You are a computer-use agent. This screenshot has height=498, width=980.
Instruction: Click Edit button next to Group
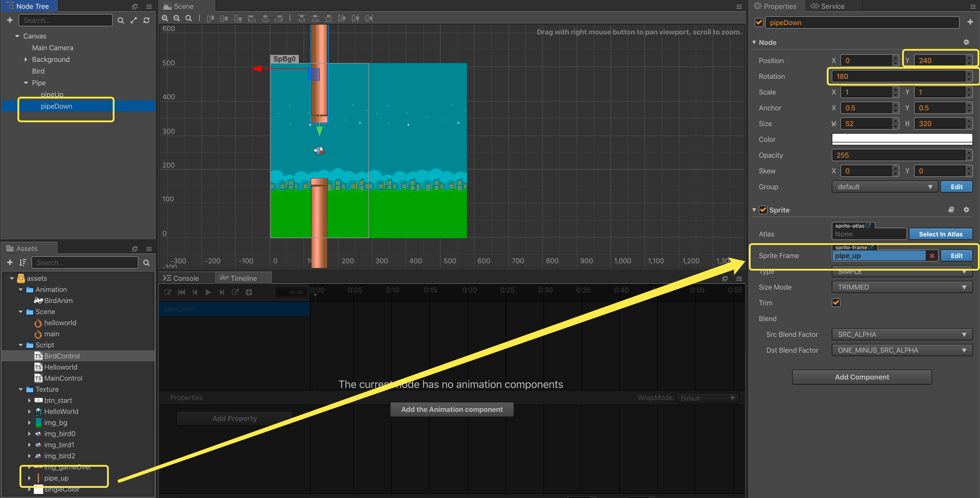(956, 187)
